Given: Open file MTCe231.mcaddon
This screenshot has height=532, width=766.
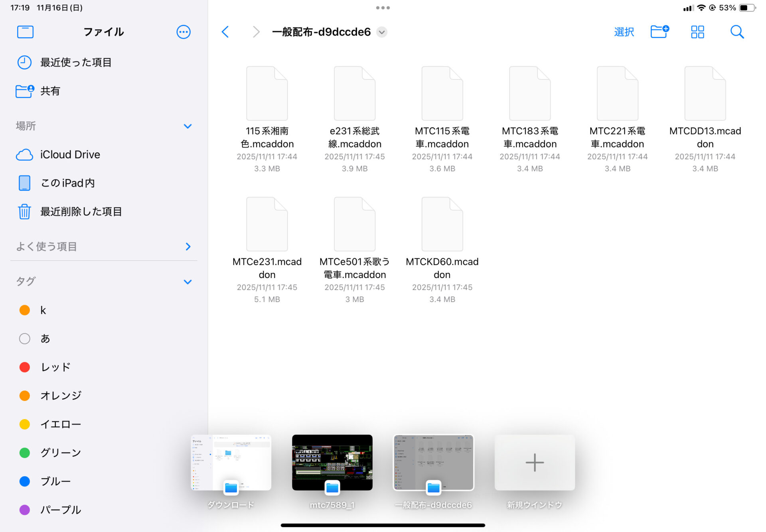Looking at the screenshot, I should tap(267, 225).
